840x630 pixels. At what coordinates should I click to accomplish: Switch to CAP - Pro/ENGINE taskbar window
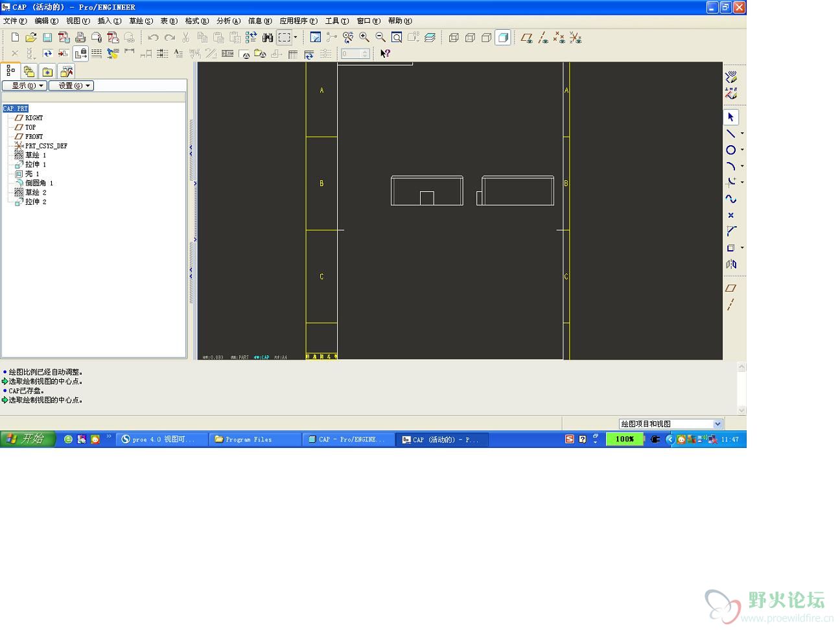(348, 439)
